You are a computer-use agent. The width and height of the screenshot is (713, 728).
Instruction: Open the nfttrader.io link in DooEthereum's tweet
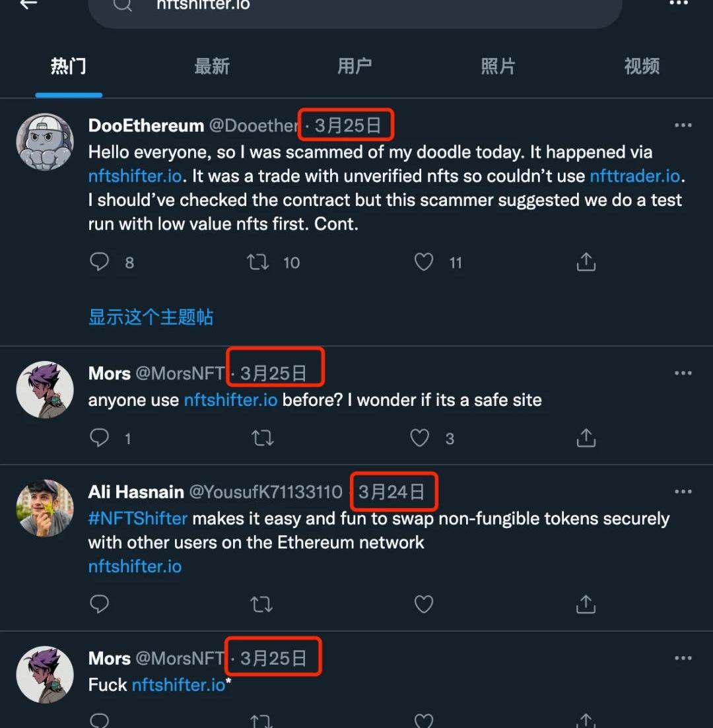[635, 176]
